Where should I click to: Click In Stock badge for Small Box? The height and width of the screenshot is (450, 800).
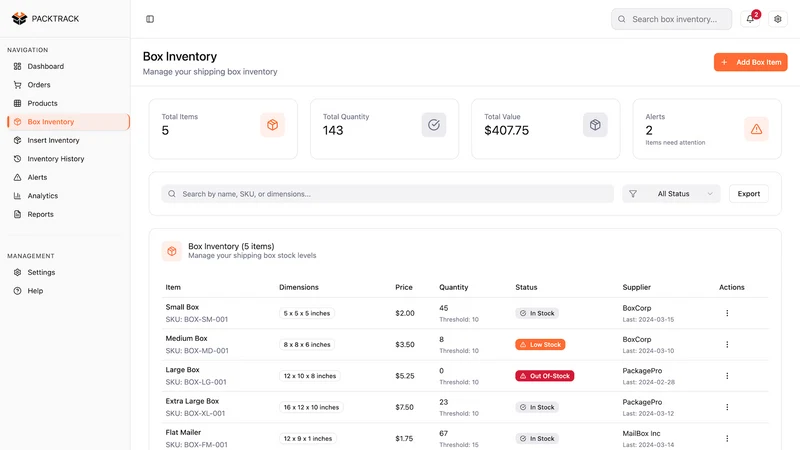coord(537,313)
